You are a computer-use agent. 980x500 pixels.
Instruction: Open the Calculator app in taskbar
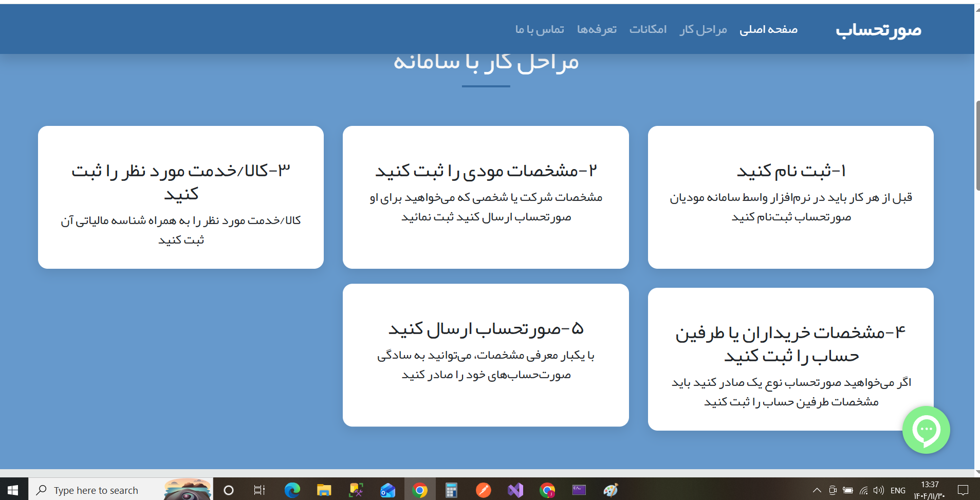point(451,490)
